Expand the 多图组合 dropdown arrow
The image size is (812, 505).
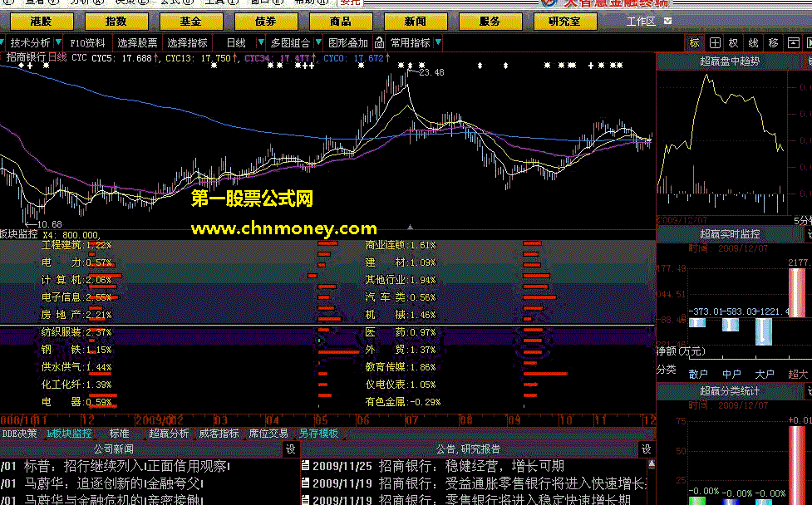pyautogui.click(x=318, y=42)
